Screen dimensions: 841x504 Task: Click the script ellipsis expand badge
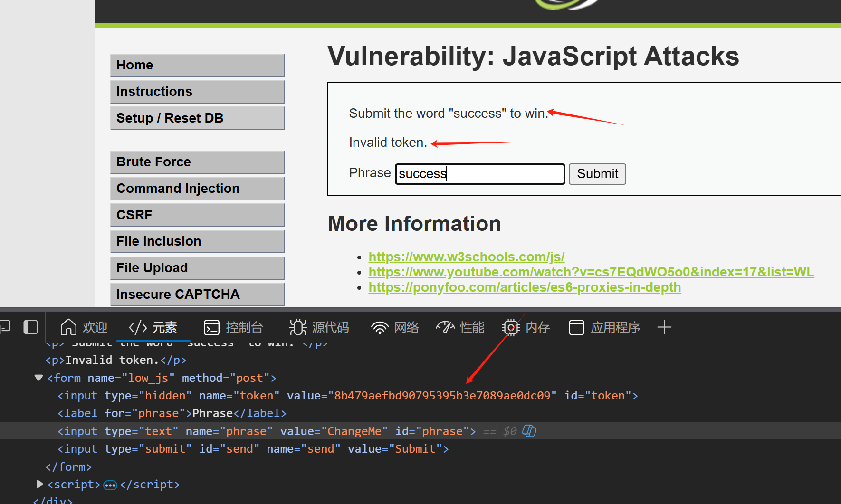pos(110,485)
